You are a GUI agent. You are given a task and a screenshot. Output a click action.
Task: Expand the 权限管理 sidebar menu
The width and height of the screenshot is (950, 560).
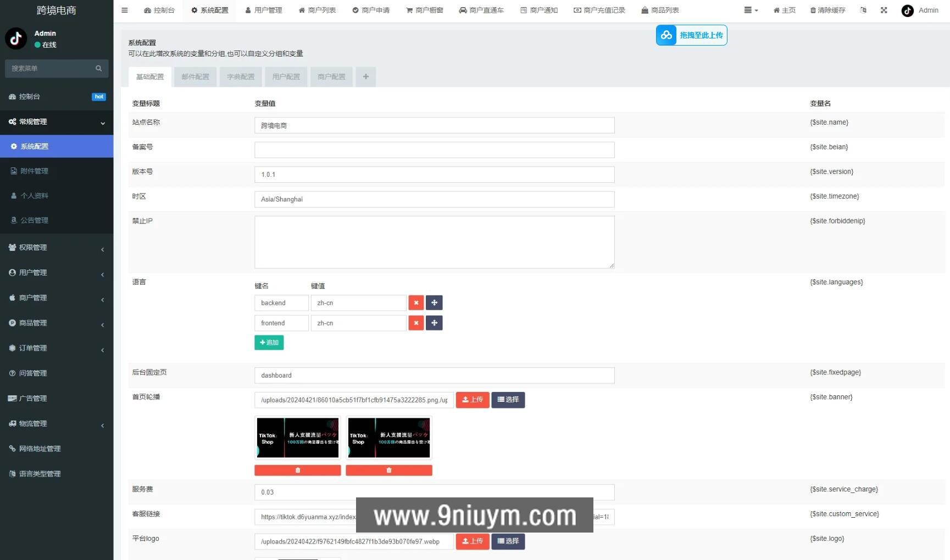pyautogui.click(x=57, y=248)
